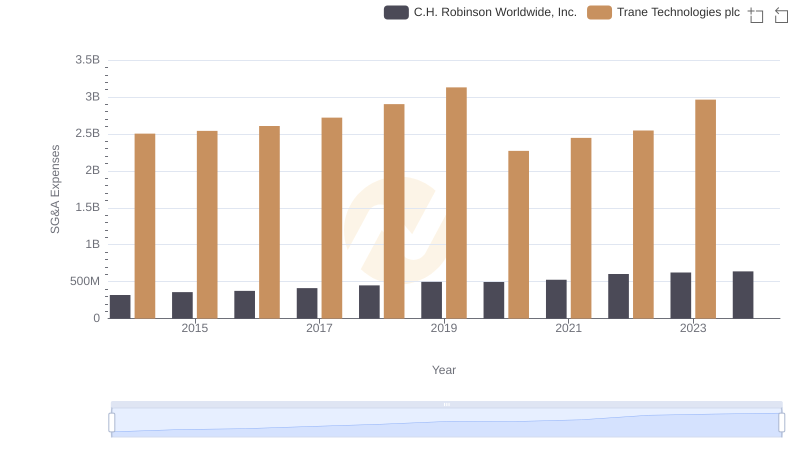Toggle Trane Technologies plc legend swatch
Screen dimensions: 800x461
click(x=599, y=13)
